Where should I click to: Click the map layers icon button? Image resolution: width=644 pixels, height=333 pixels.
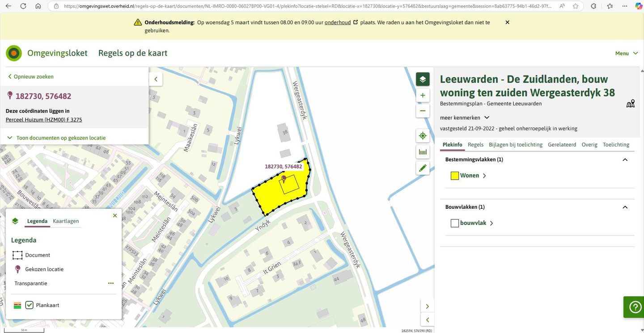tap(423, 80)
